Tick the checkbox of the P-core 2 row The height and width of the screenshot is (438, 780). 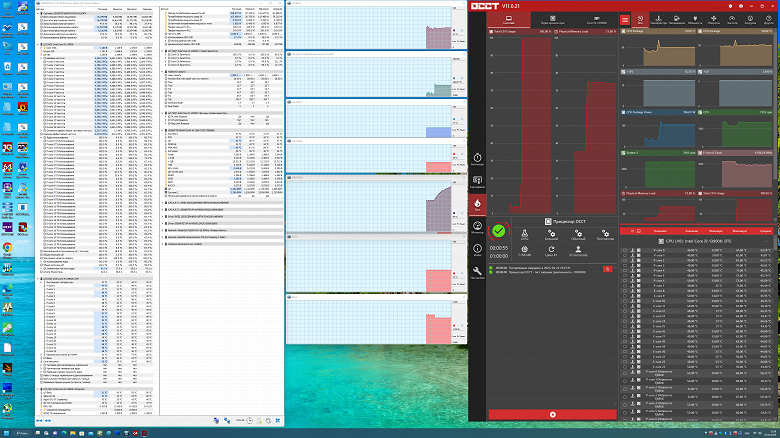(625, 260)
